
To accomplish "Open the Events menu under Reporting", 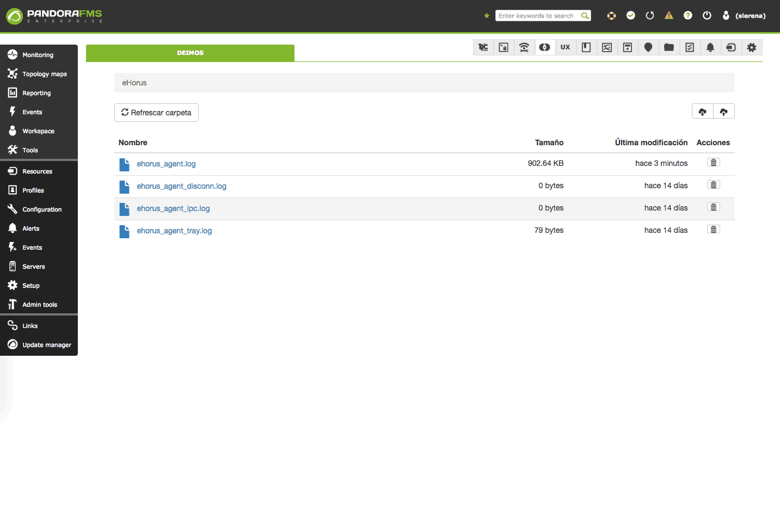I will [x=39, y=112].
